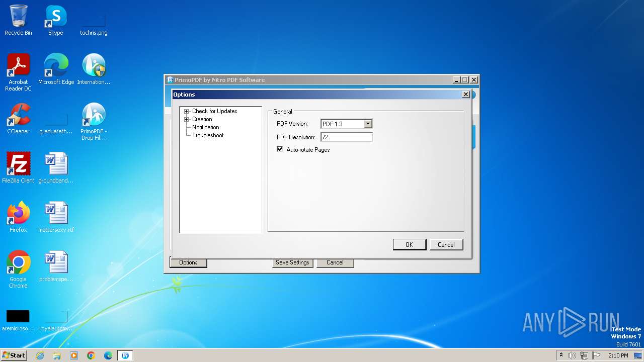Open the PDF Version dropdown

click(x=368, y=124)
